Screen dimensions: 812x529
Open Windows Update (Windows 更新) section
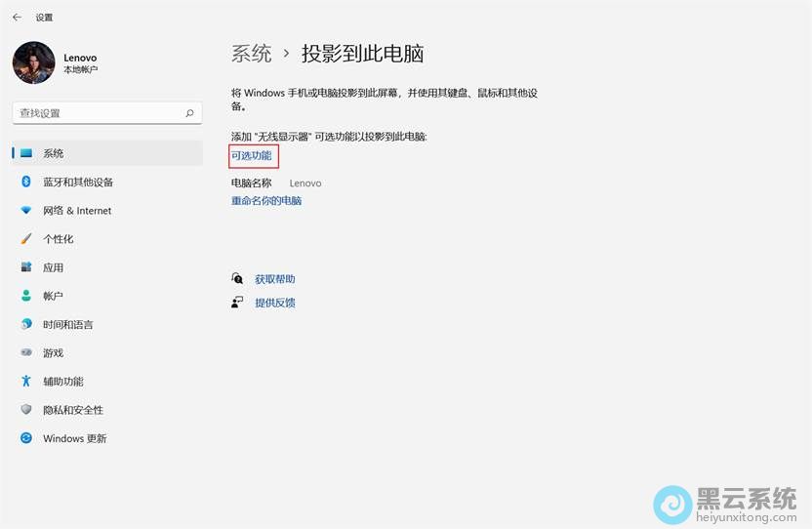pos(74,439)
